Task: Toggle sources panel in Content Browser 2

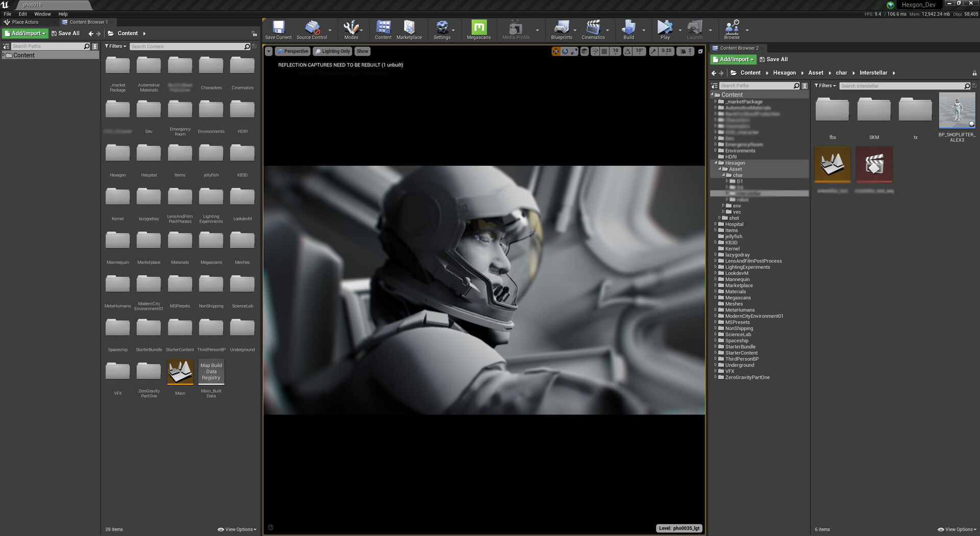Action: click(x=715, y=86)
